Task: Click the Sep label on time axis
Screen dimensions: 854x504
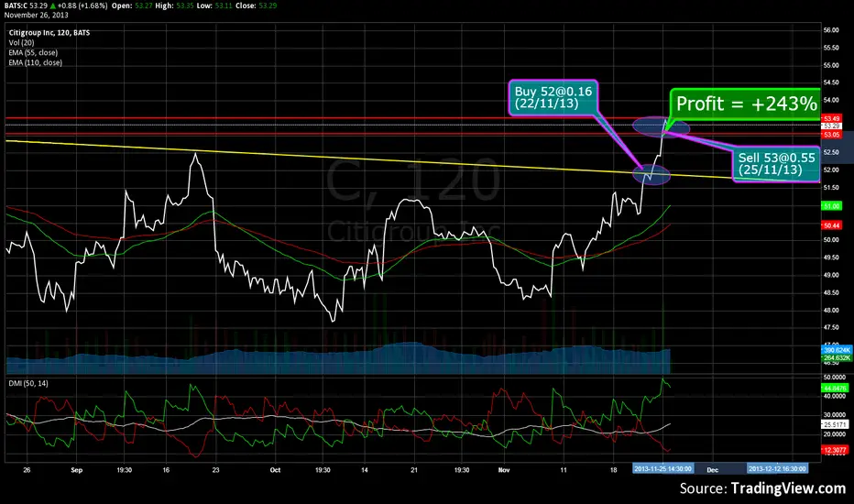Action: pyautogui.click(x=76, y=470)
